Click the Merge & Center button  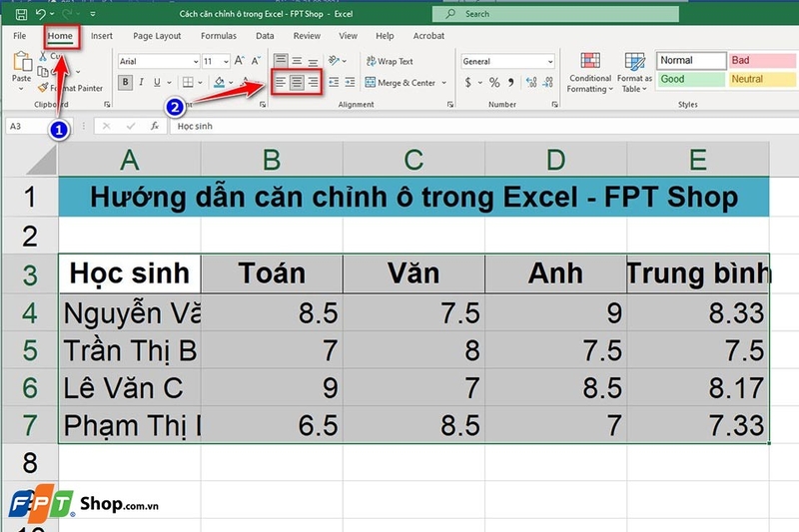coord(400,83)
